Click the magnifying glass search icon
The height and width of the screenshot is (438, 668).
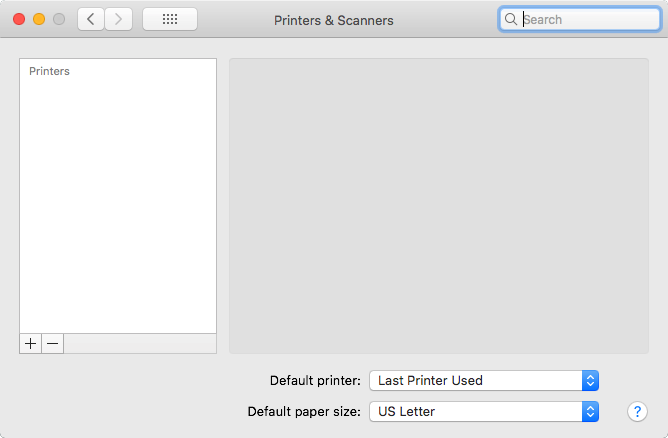point(511,19)
